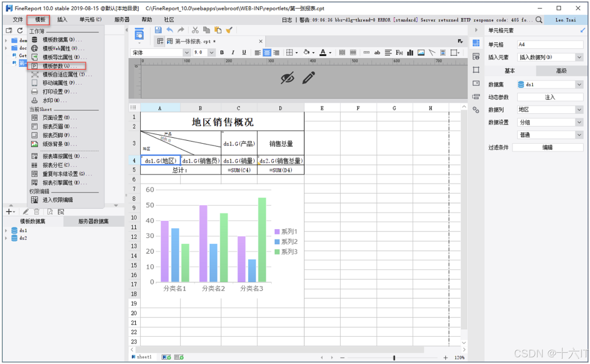Viewport: 590px width, 364px height.
Task: Open the 服务器 menu
Action: coord(122,20)
